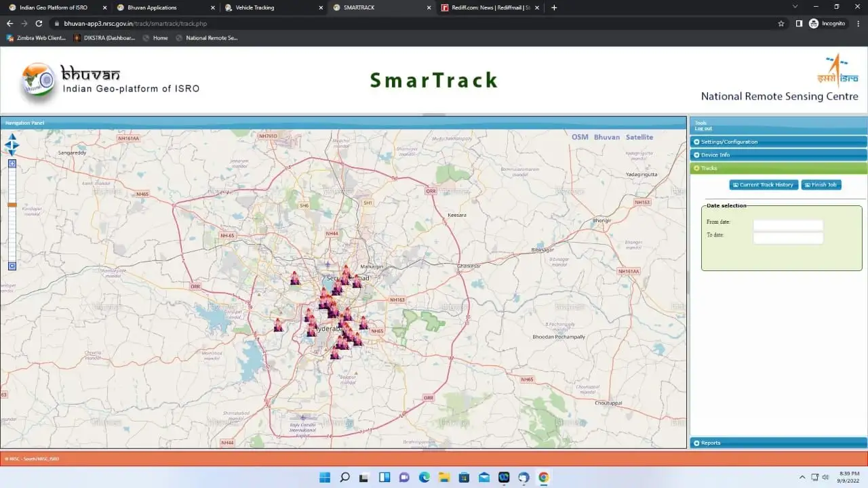Click the Navigation Panel header
Screen dimensions: 868x488
343,123
